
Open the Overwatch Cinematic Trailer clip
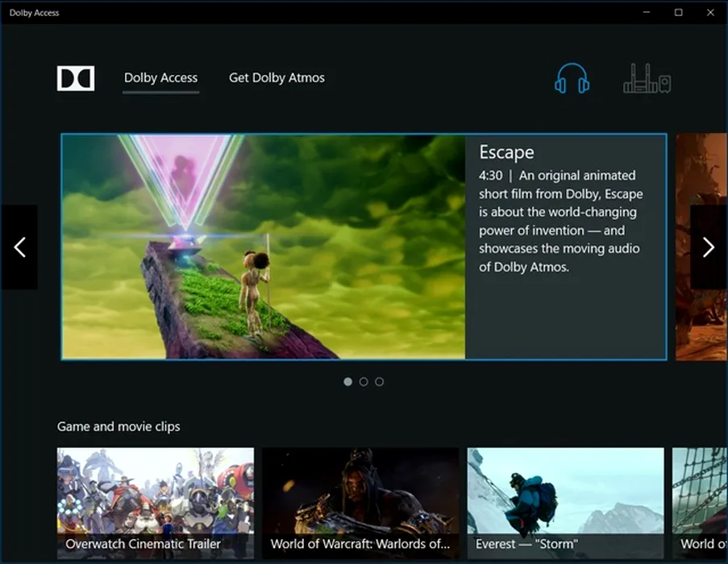(x=156, y=504)
